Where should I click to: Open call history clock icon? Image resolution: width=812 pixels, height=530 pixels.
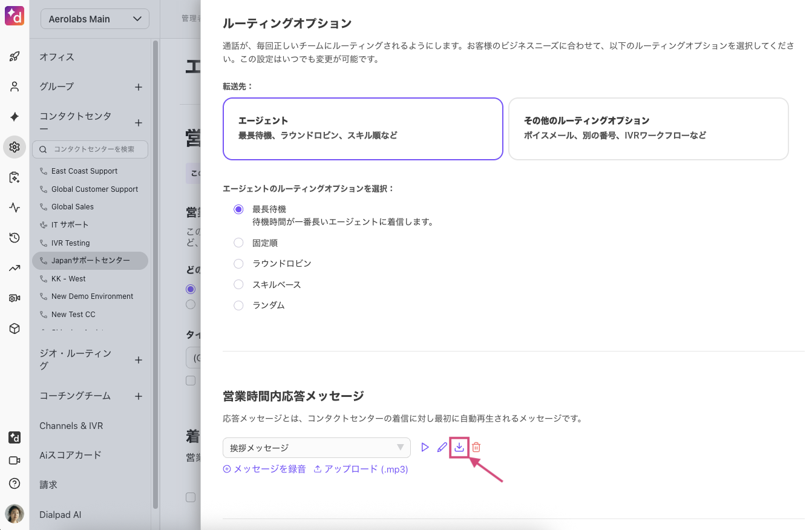[x=15, y=238]
